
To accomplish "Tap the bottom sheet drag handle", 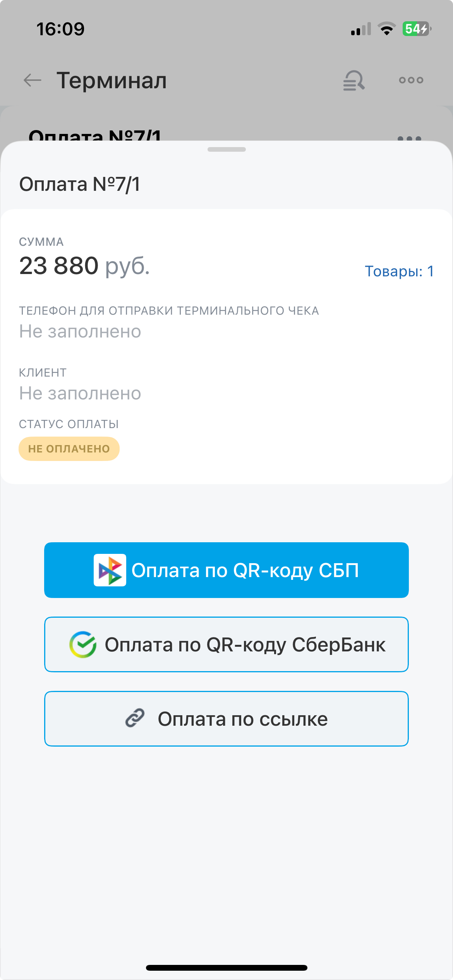I will (x=226, y=149).
